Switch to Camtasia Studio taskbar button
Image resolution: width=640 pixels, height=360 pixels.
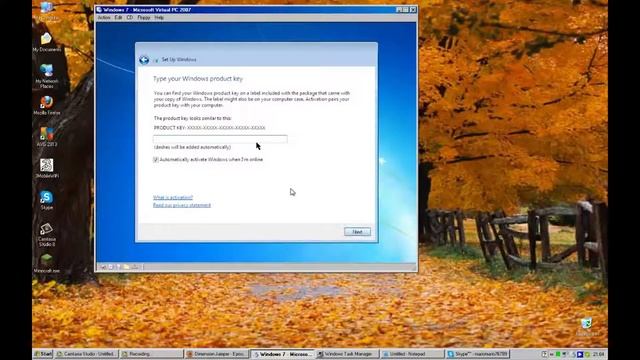[x=87, y=354]
